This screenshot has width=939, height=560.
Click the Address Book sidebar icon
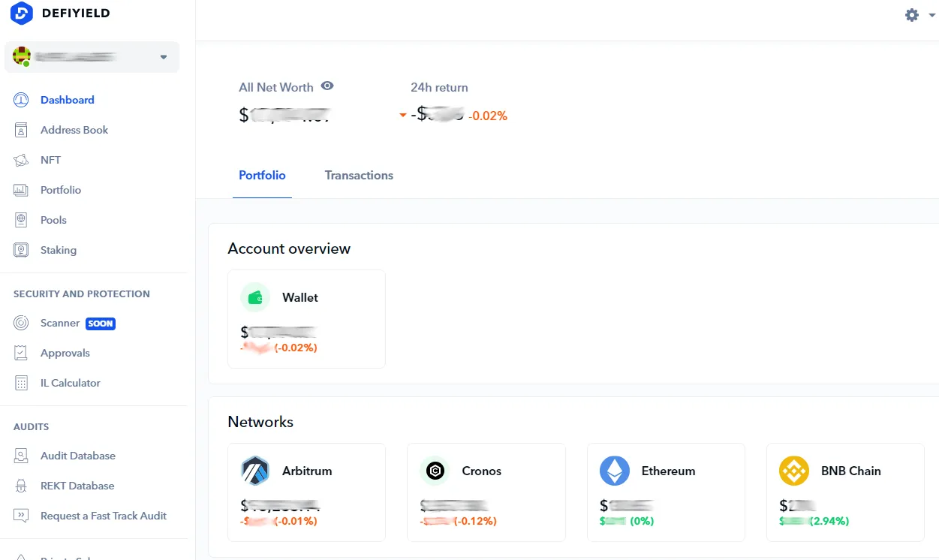click(21, 130)
